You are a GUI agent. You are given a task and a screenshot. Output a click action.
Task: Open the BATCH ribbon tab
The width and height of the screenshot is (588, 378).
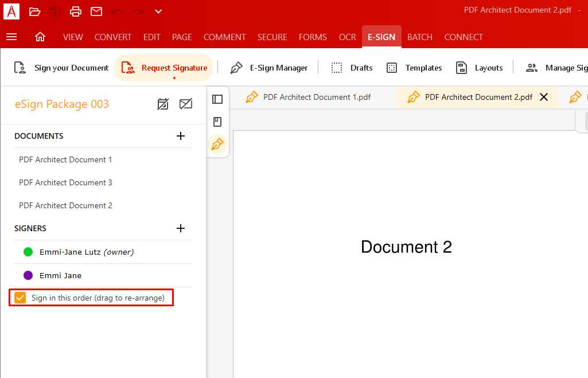tap(420, 37)
